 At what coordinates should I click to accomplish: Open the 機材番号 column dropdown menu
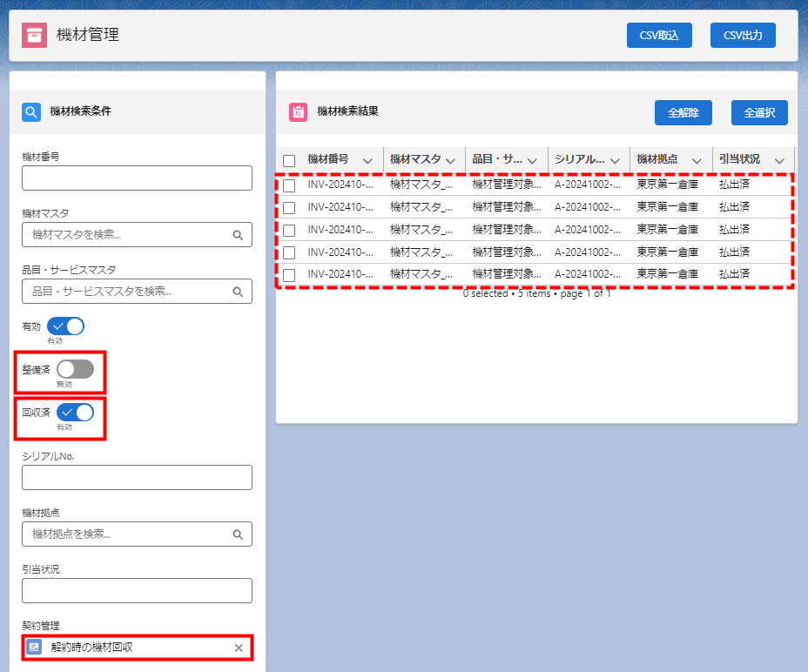[x=367, y=161]
